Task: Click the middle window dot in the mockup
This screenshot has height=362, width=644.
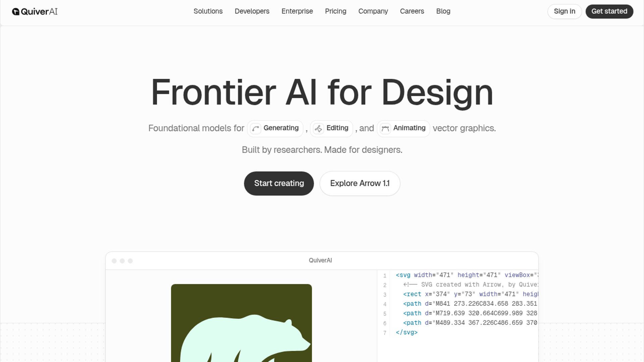Action: [x=122, y=260]
